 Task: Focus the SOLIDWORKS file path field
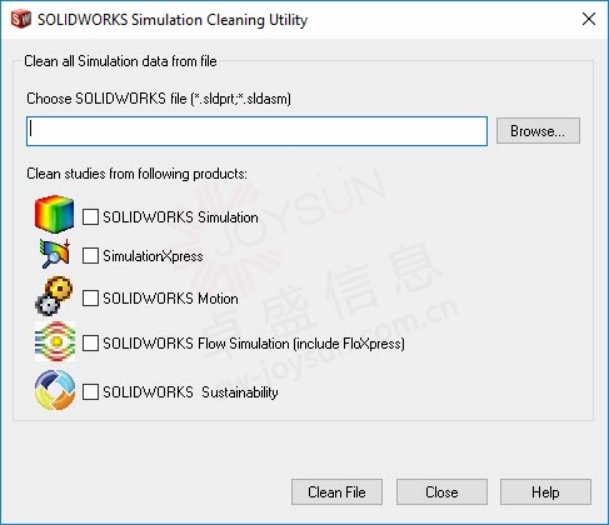tap(257, 131)
